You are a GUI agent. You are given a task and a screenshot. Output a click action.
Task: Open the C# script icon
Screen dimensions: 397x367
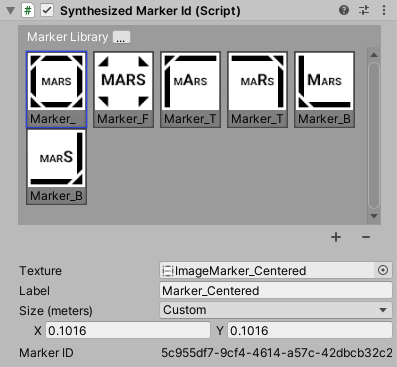pyautogui.click(x=28, y=11)
